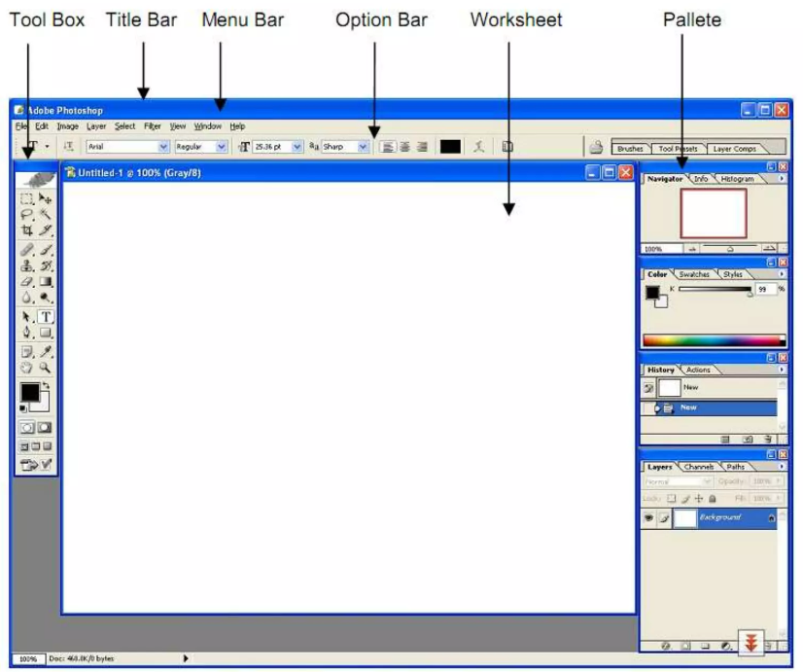Select the Eraser tool
Viewport: 803px width, 672px height.
pyautogui.click(x=27, y=282)
